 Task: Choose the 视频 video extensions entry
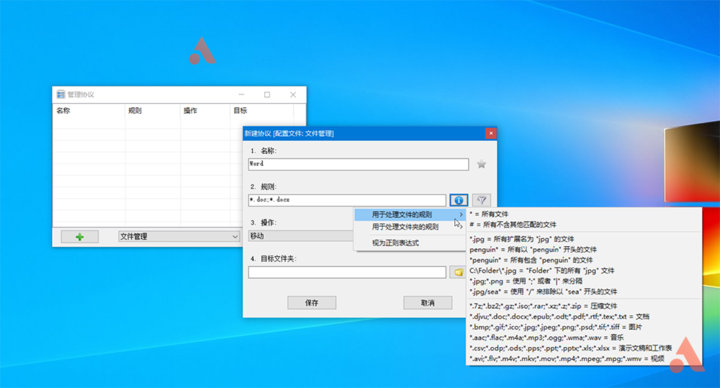[x=583, y=359]
